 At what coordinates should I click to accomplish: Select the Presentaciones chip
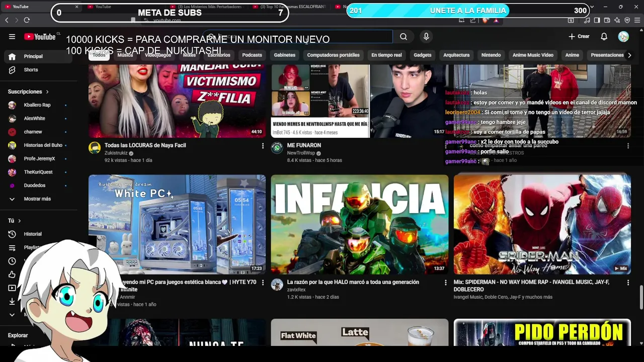[x=607, y=55]
